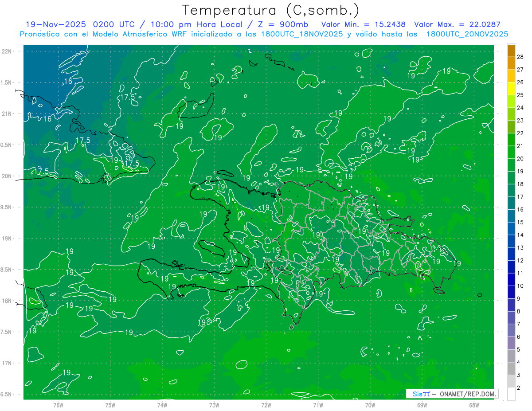
Task: Click the legend swatch between 11 and 12
Action: [x=511, y=267]
